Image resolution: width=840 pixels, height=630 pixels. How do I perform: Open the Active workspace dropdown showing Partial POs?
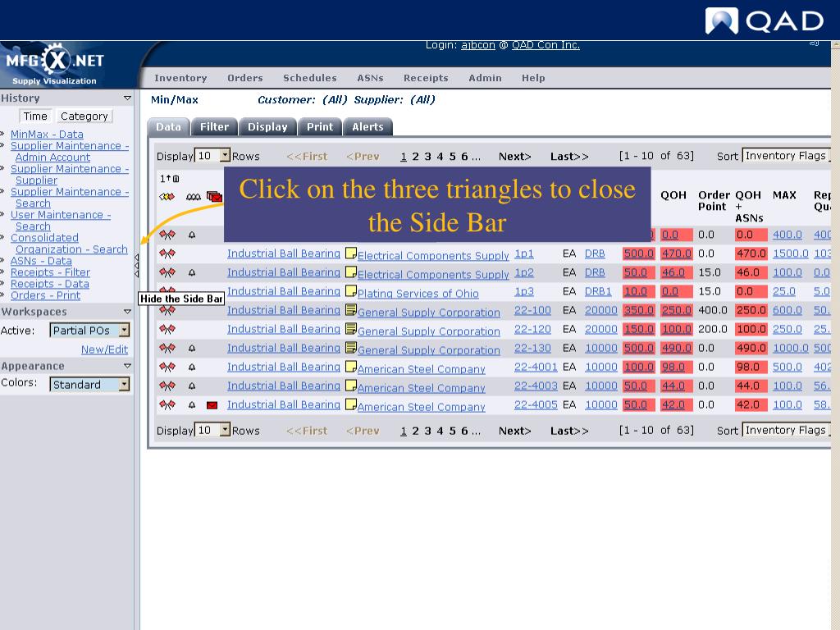click(x=89, y=330)
